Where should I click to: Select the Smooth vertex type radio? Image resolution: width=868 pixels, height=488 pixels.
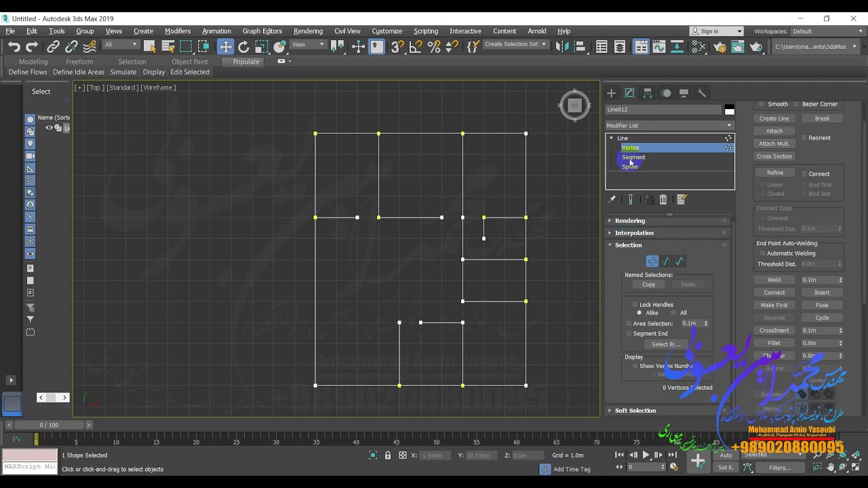(762, 104)
